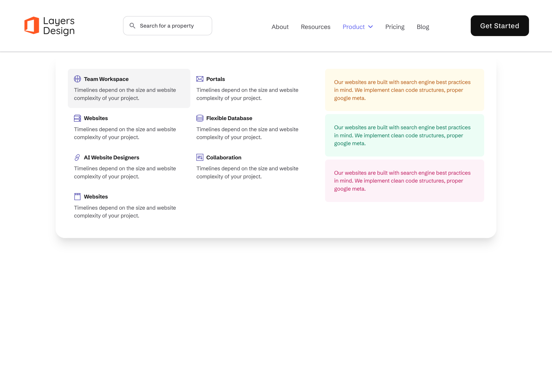Viewport: 552px width, 392px height.
Task: Click the envelope icon beside Portals
Action: (x=200, y=79)
